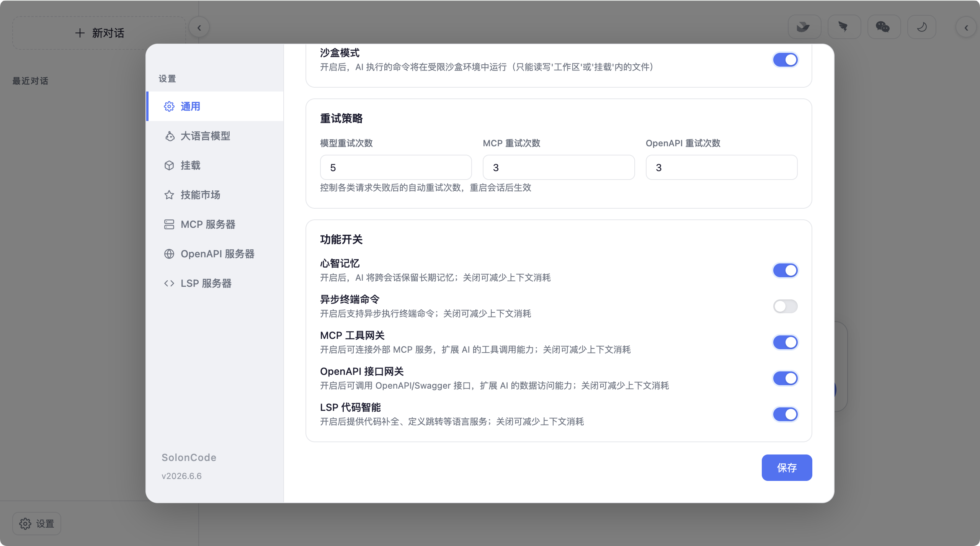Click the description 开启后，AI 将跨会话保留长期记忆
The image size is (980, 546).
387,278
